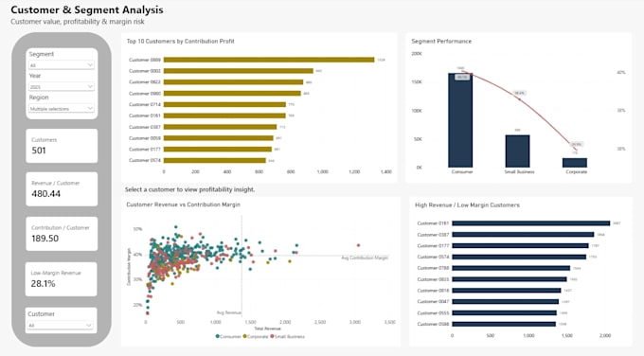
Task: Click the Consumer column in Segment Performance
Action: (460, 120)
